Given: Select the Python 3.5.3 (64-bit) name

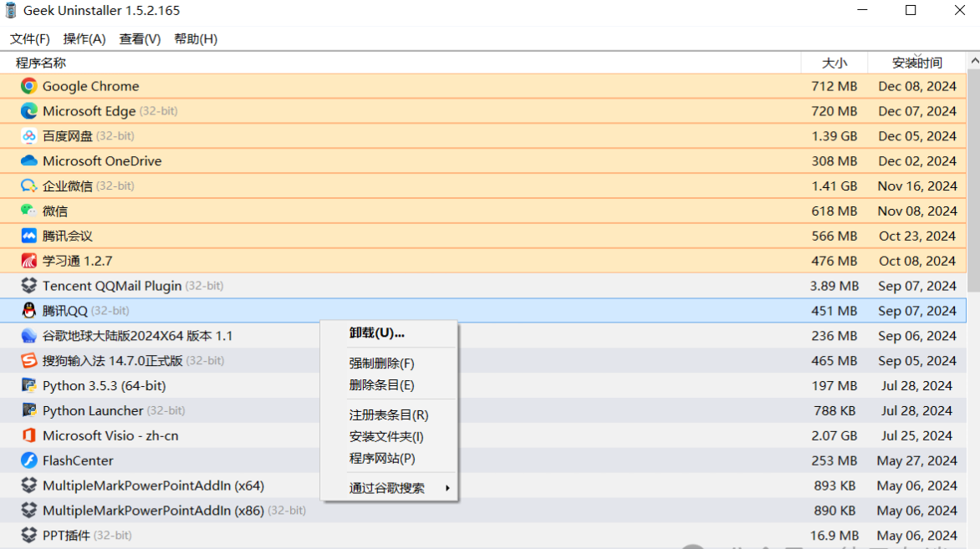Looking at the screenshot, I should click(x=105, y=385).
